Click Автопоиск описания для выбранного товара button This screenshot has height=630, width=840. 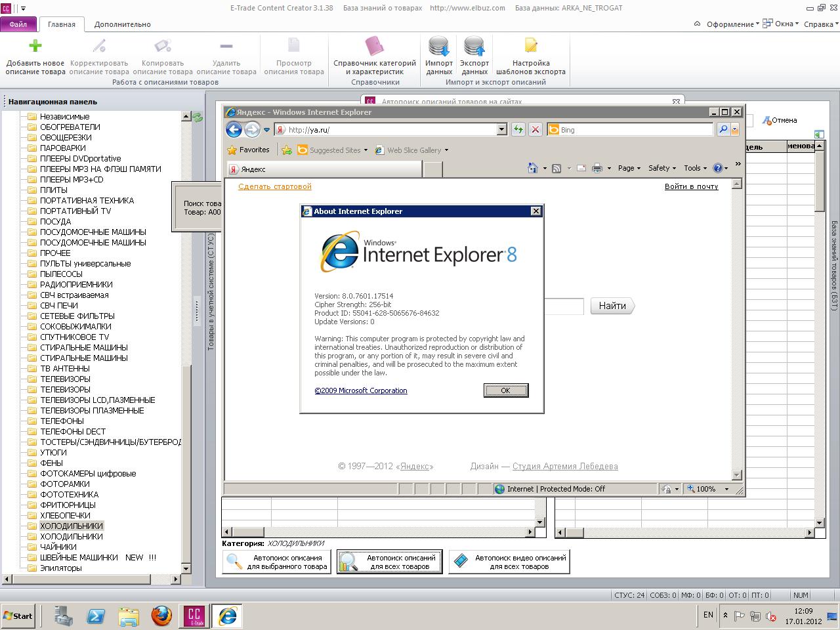(277, 562)
